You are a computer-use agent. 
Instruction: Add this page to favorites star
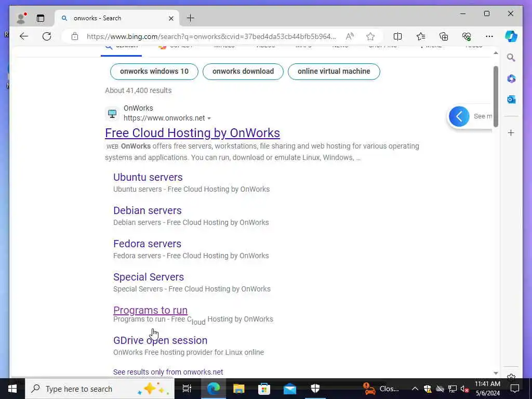(x=370, y=36)
